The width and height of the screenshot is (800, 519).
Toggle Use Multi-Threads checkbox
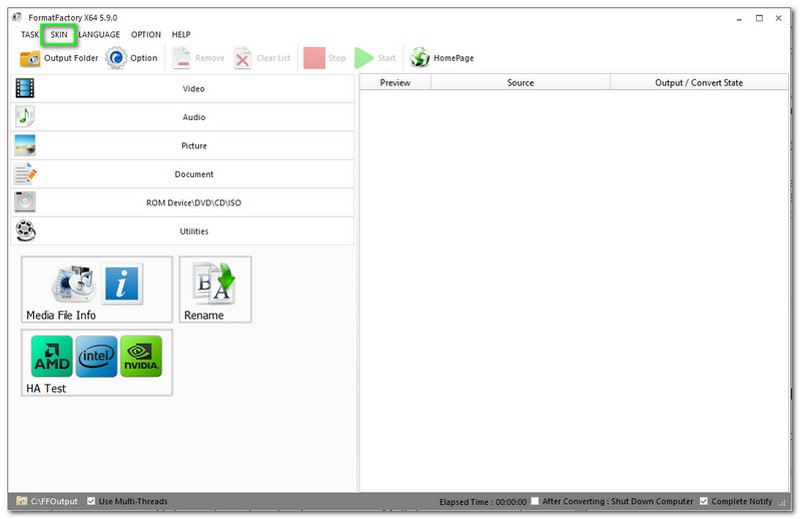tap(91, 501)
